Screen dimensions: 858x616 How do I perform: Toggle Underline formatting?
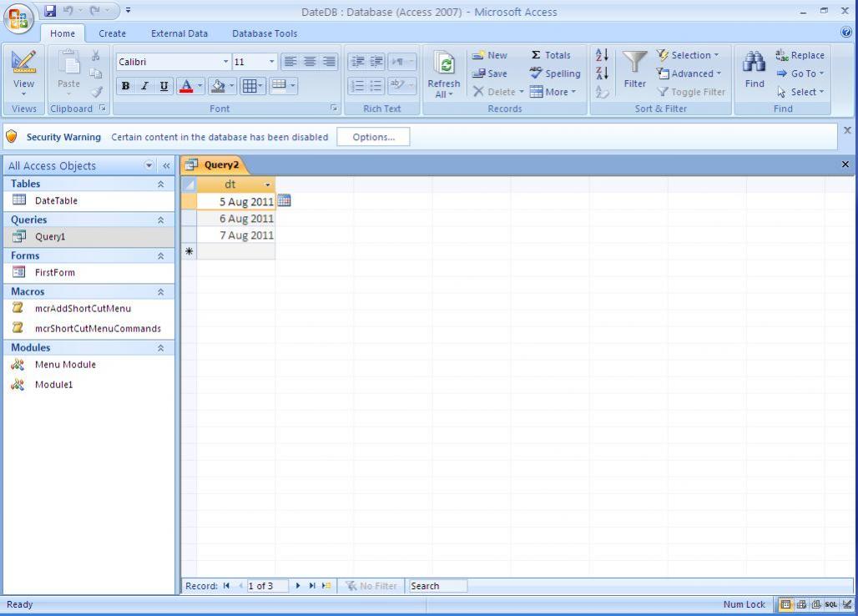tap(164, 86)
